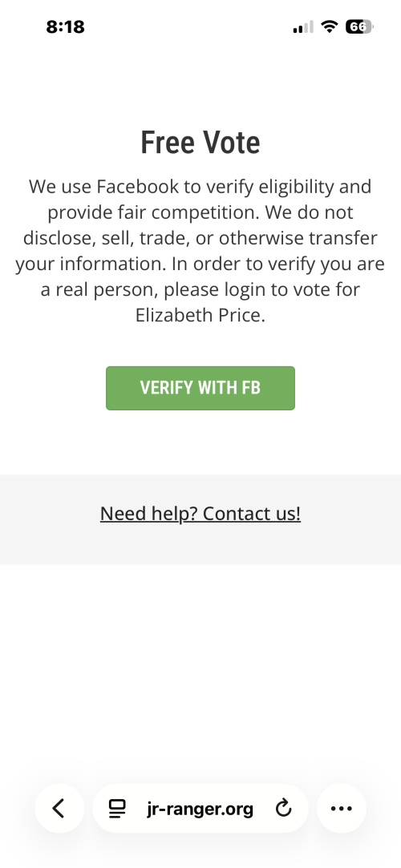
Task: Tap the 8:18 clock in status bar
Action: pyautogui.click(x=65, y=26)
